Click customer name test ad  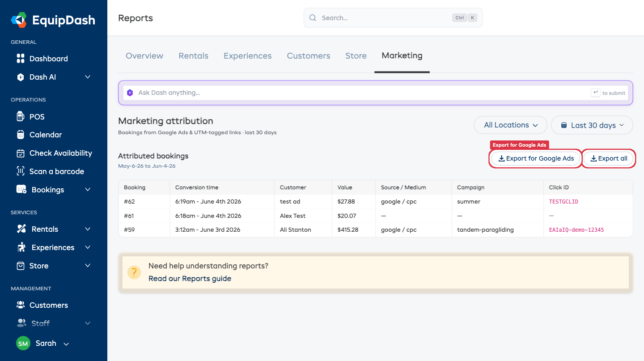[291, 202]
